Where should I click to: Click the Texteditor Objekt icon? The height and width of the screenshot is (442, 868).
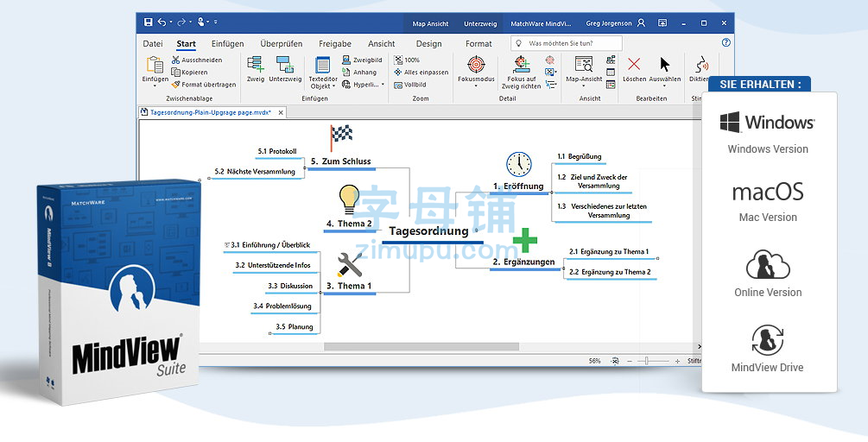322,65
